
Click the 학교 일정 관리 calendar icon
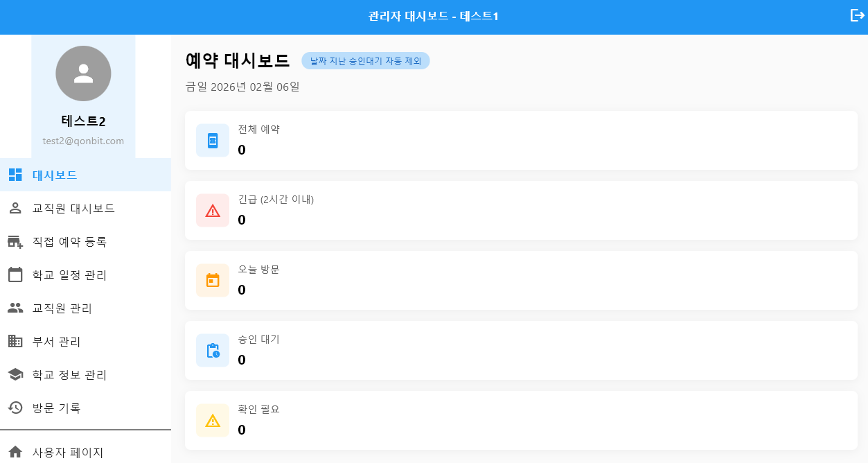(x=15, y=274)
